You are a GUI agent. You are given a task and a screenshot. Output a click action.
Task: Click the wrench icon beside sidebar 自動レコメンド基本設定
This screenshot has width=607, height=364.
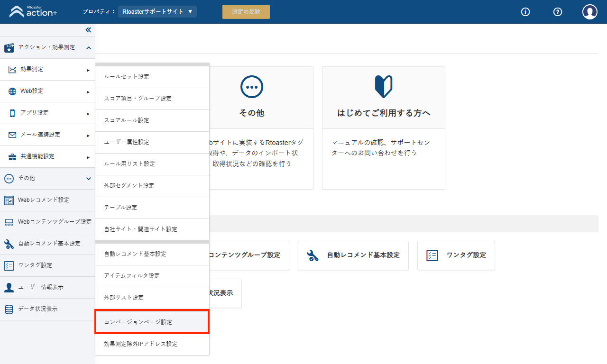pos(9,244)
